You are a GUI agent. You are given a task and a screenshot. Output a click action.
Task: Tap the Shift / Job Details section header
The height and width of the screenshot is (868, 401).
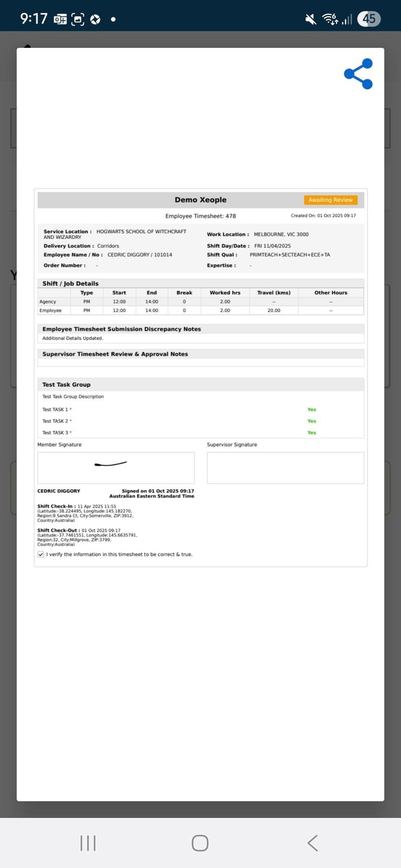point(71,284)
